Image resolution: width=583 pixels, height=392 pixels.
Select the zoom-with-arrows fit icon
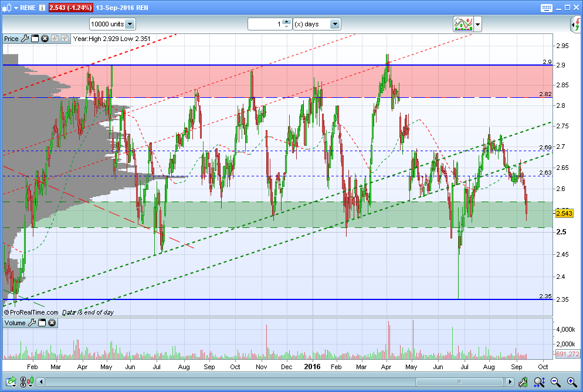pos(539,381)
